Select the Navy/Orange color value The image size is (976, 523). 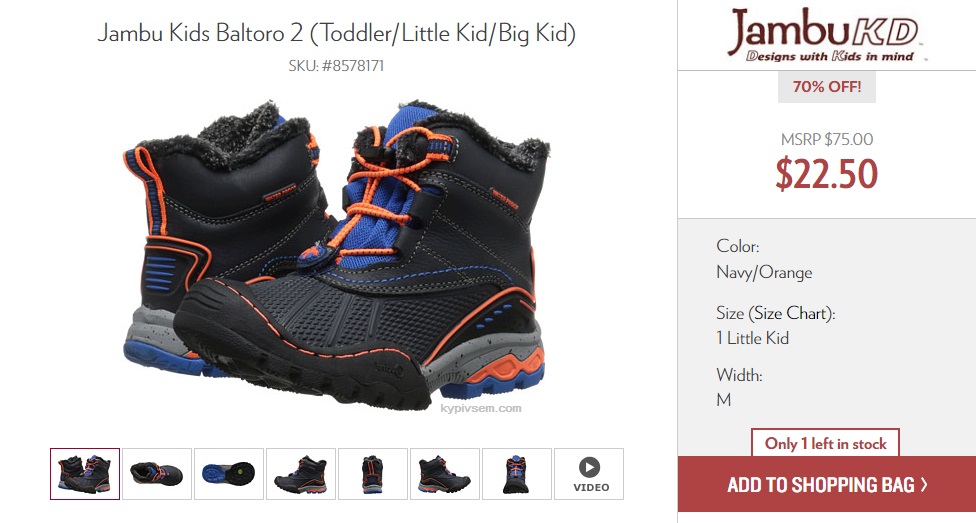pyautogui.click(x=764, y=273)
